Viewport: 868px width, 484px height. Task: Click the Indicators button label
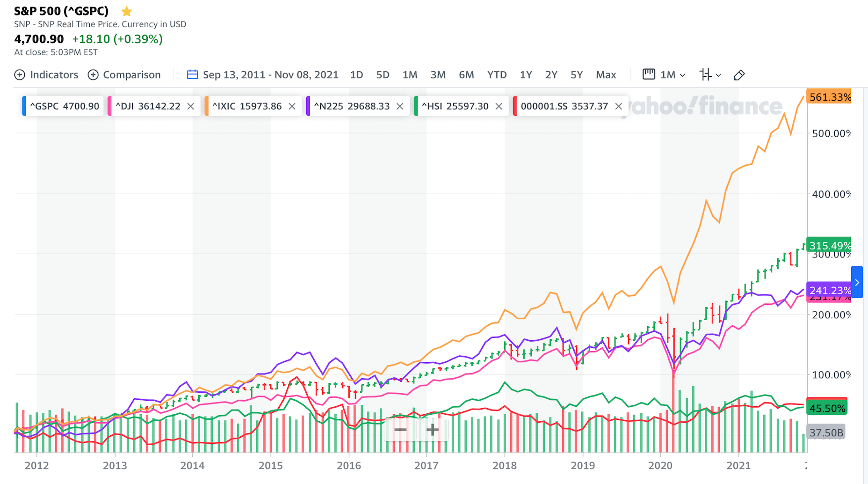54,75
